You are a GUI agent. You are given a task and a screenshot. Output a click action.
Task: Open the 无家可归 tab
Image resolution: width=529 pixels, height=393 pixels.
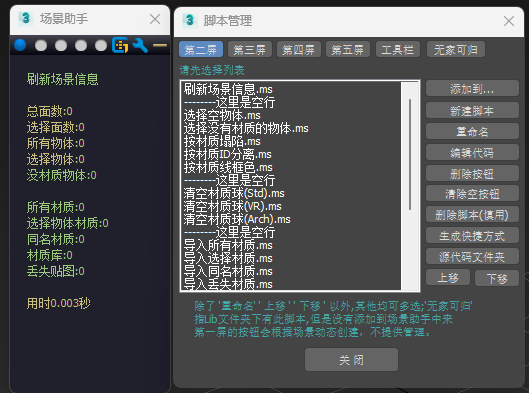pos(456,50)
